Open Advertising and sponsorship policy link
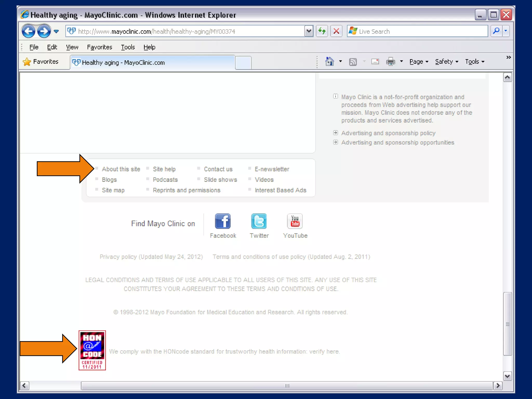This screenshot has height=399, width=532. (x=388, y=133)
